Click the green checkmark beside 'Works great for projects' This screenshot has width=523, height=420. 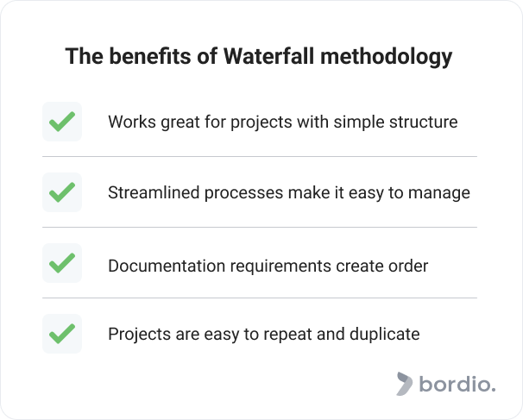click(62, 122)
